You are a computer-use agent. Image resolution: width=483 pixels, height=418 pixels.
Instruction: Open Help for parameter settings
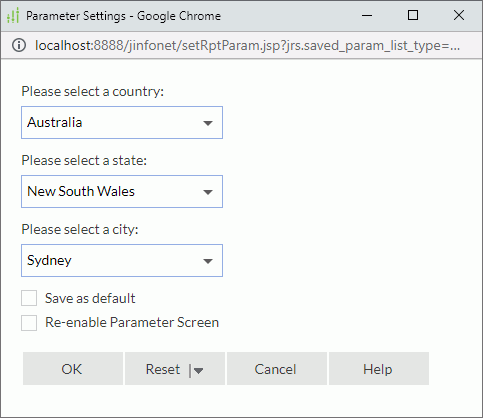tap(379, 369)
